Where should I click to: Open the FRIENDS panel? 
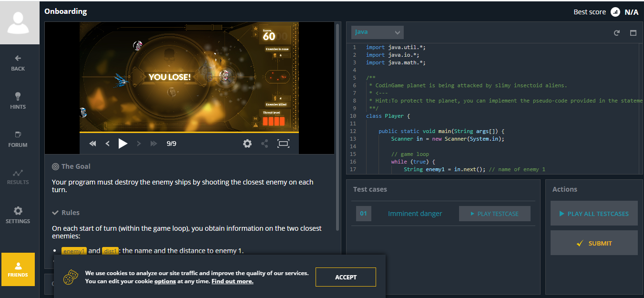[x=18, y=269]
